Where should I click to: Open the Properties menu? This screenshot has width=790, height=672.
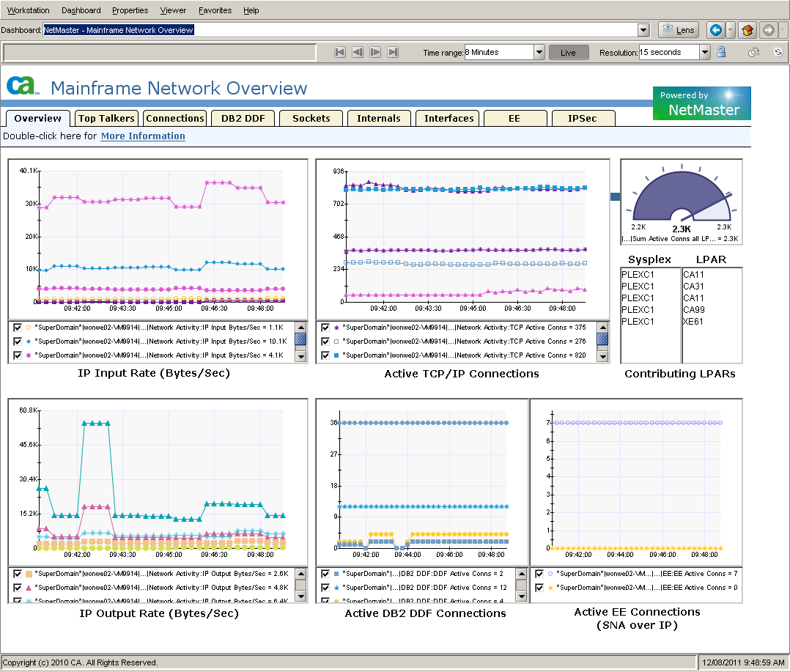(130, 10)
